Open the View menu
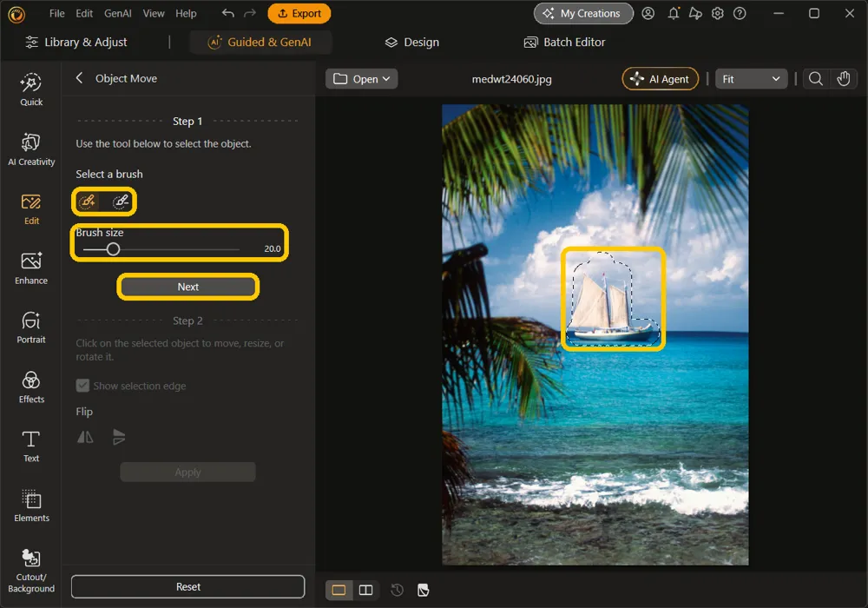Viewport: 868px width, 608px height. (154, 13)
